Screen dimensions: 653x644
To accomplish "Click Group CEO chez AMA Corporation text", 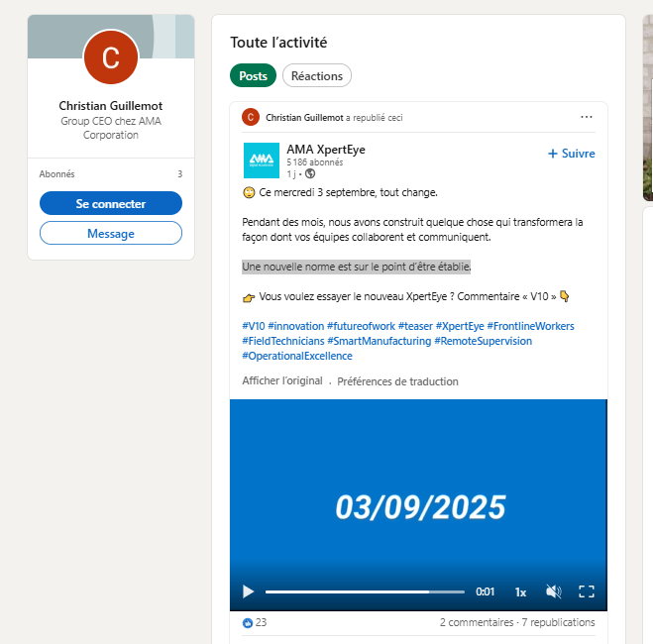I will [111, 128].
